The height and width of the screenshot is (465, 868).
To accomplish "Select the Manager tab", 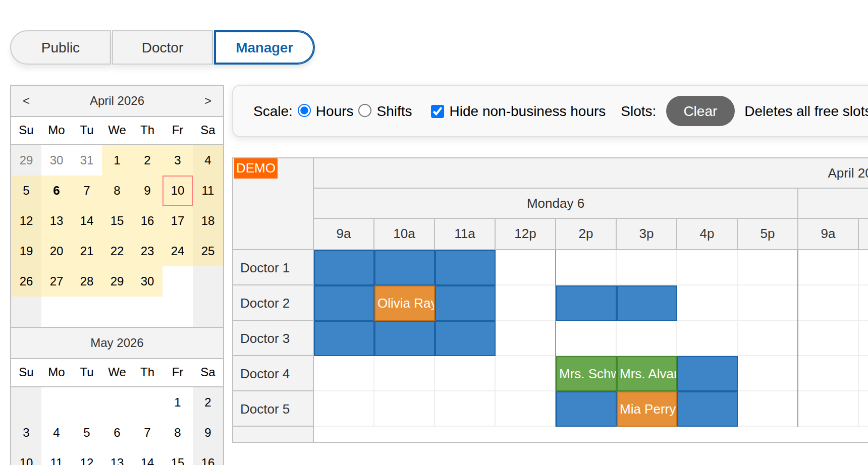I will point(264,47).
